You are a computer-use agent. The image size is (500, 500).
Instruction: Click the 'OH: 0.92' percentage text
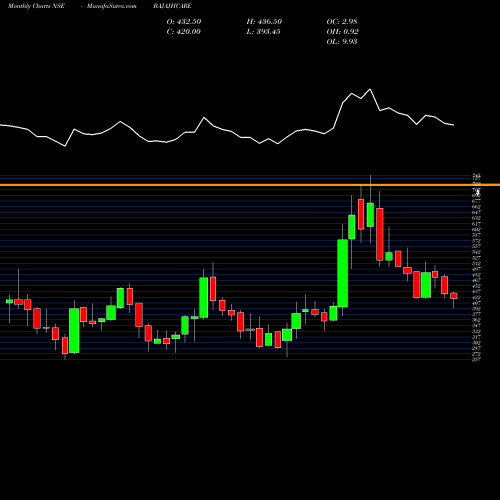click(x=342, y=32)
